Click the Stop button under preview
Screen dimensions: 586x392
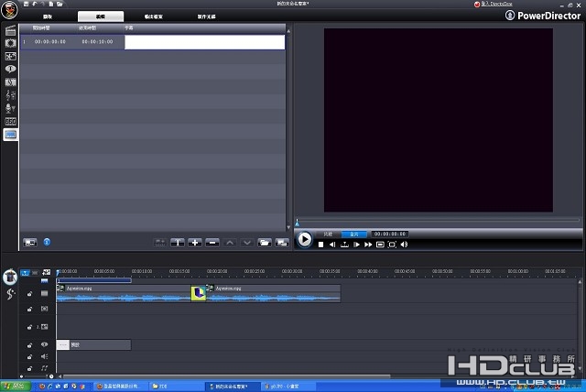pyautogui.click(x=320, y=245)
